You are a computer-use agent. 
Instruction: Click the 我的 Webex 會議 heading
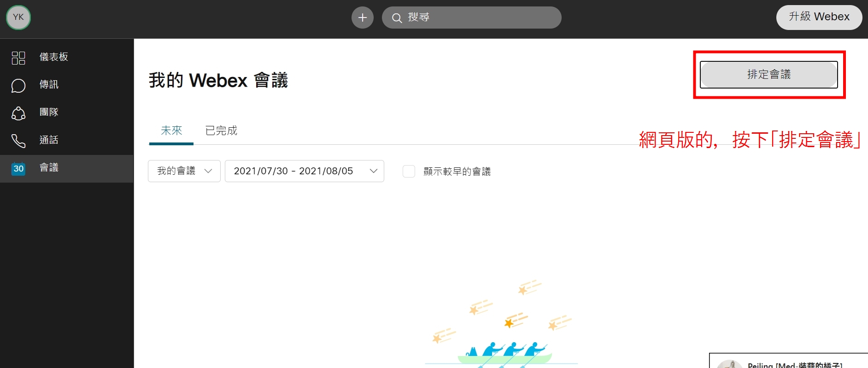click(218, 80)
